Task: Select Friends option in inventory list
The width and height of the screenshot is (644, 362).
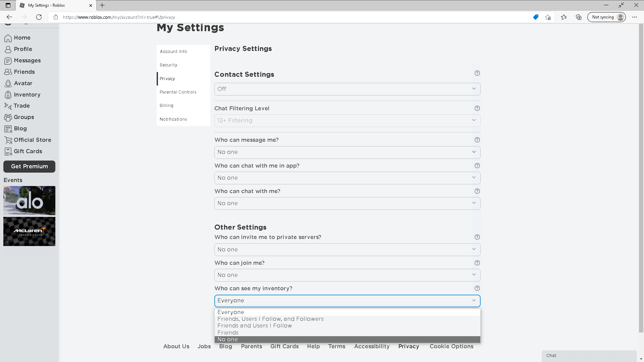Action: click(347, 333)
